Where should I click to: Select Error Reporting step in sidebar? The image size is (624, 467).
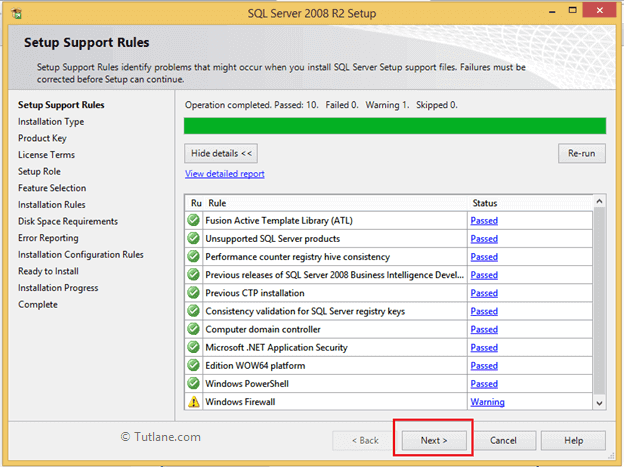click(48, 238)
